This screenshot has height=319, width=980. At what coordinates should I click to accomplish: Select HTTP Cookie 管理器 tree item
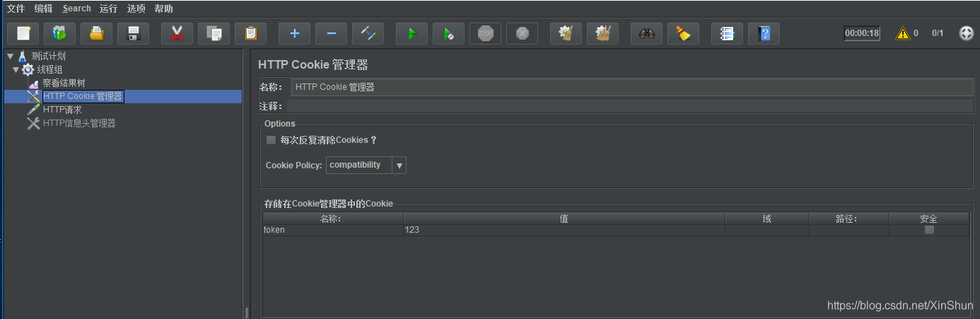[x=83, y=96]
